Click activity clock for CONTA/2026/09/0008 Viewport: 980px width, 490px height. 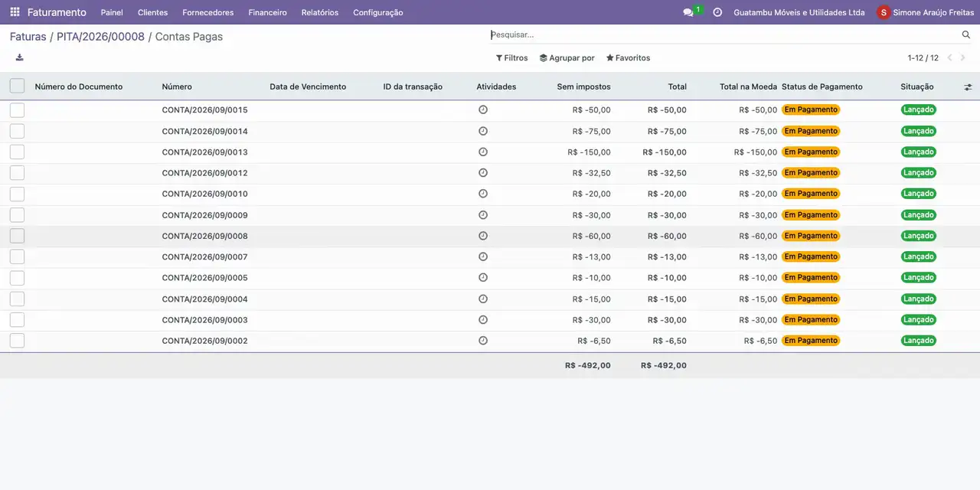[483, 236]
